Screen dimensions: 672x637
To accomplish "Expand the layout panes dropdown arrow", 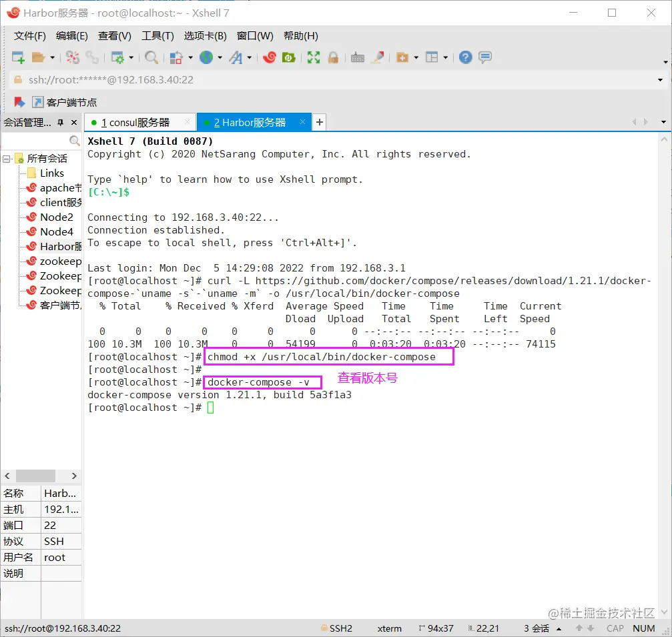I will pyautogui.click(x=446, y=57).
